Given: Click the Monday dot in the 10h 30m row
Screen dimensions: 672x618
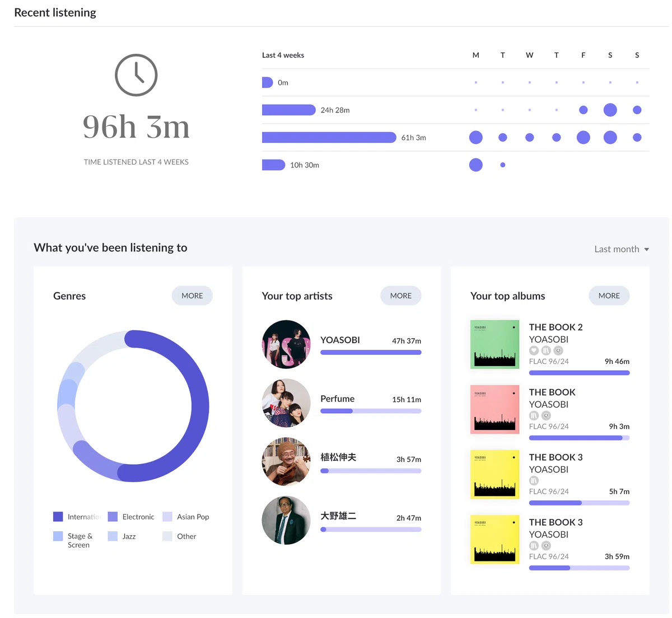Looking at the screenshot, I should [475, 165].
